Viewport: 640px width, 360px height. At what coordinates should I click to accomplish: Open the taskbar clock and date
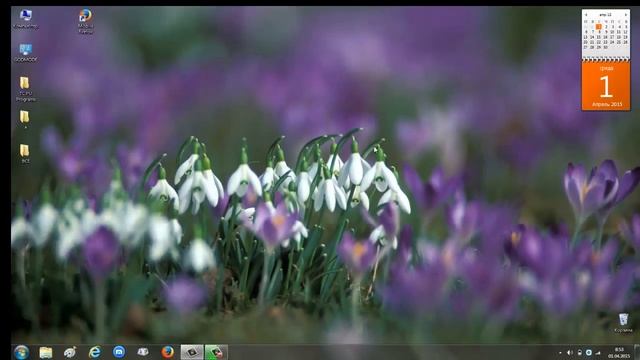[619, 353]
